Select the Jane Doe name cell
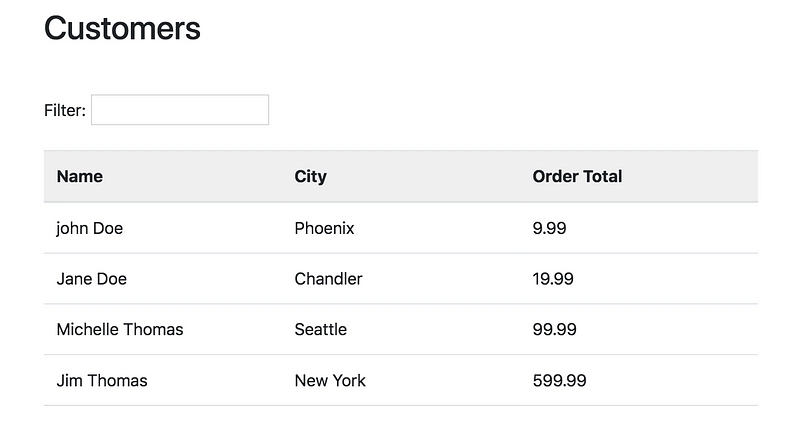This screenshot has height=437, width=800. coord(91,279)
